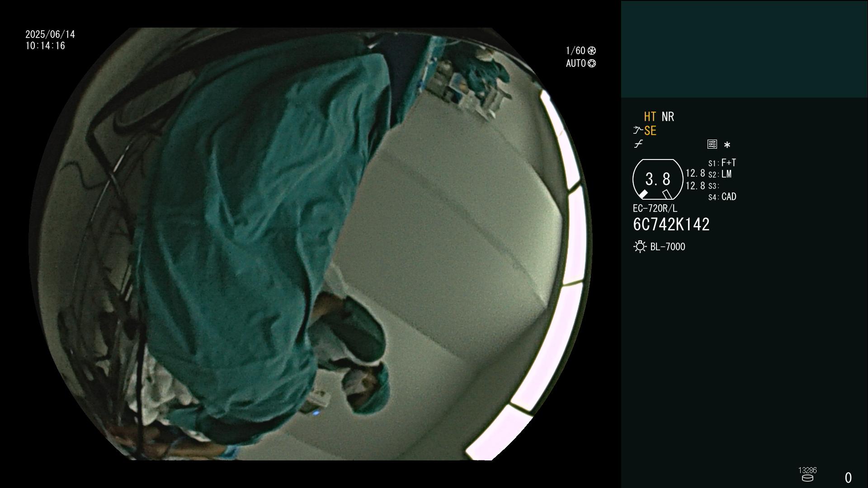Viewport: 868px width, 488px height.
Task: Click the shutter speed value 1/60
Action: pos(576,51)
